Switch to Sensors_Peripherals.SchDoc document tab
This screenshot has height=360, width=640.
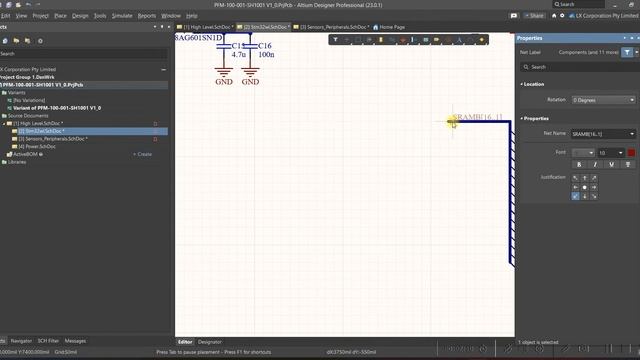point(331,27)
